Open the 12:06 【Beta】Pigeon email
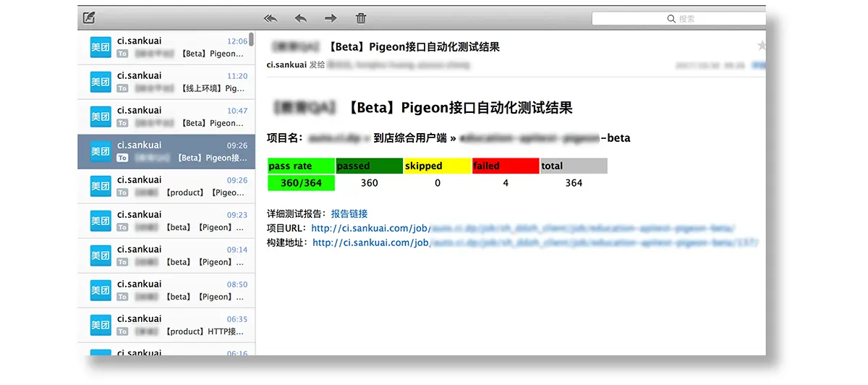Viewport: 868px width, 385px height. coord(166,47)
